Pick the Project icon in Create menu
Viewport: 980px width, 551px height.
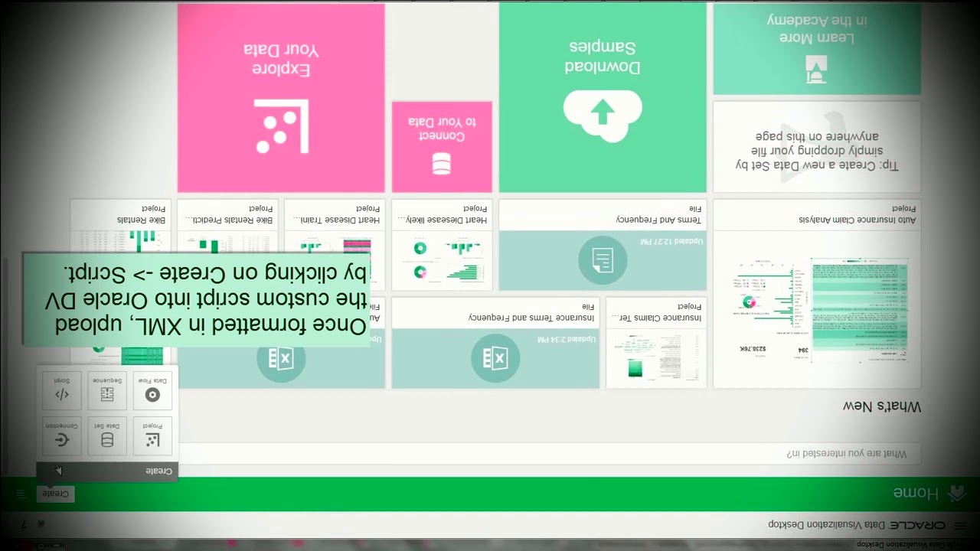point(152,436)
